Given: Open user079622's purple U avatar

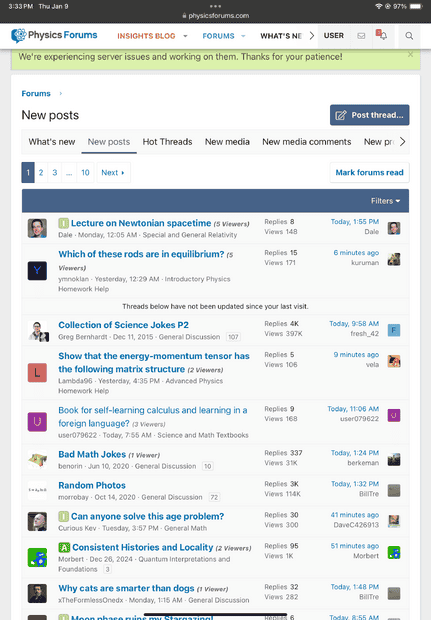Looking at the screenshot, I should coord(37,422).
